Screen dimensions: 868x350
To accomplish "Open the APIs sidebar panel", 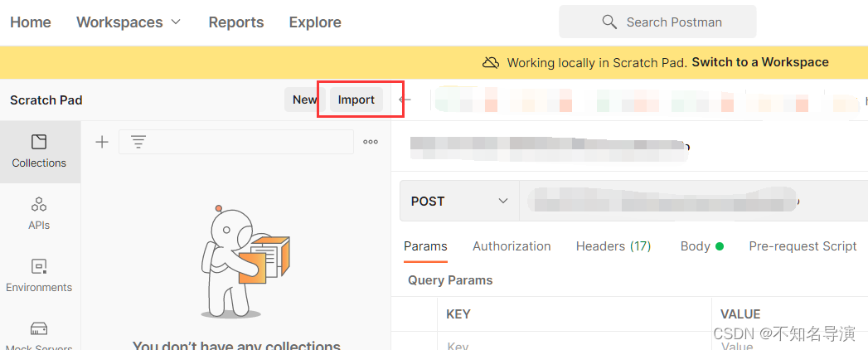I will 39,213.
